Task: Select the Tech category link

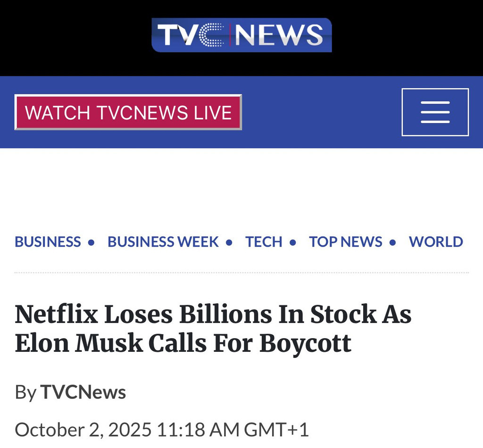Action: pyautogui.click(x=264, y=242)
